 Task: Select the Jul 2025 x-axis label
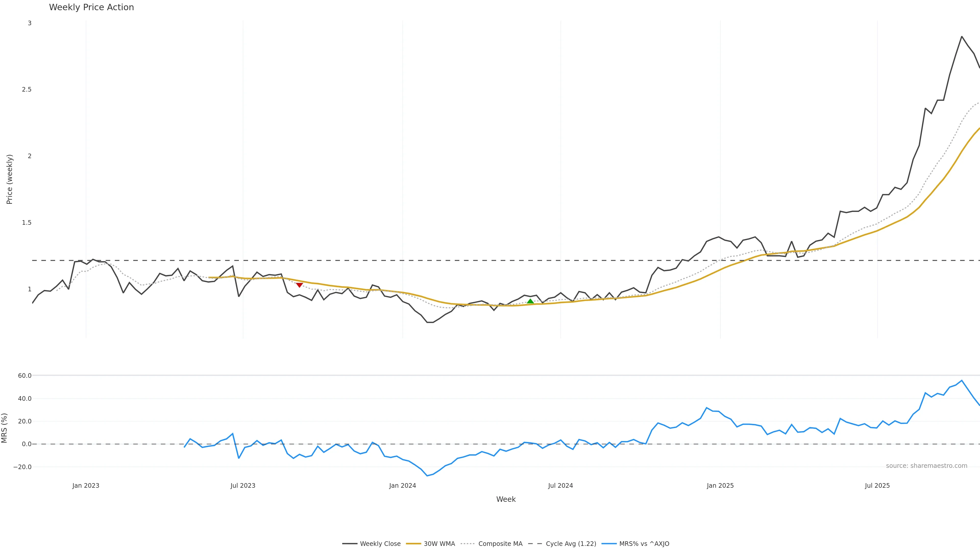[x=877, y=486]
